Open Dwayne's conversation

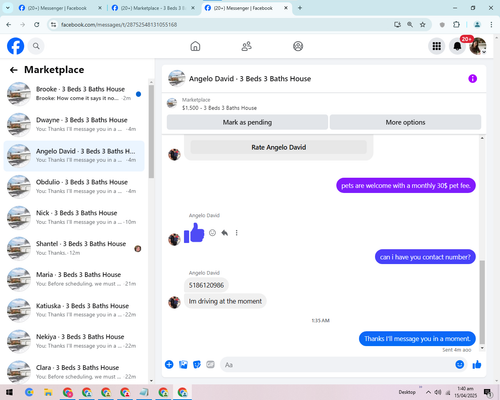tap(74, 124)
